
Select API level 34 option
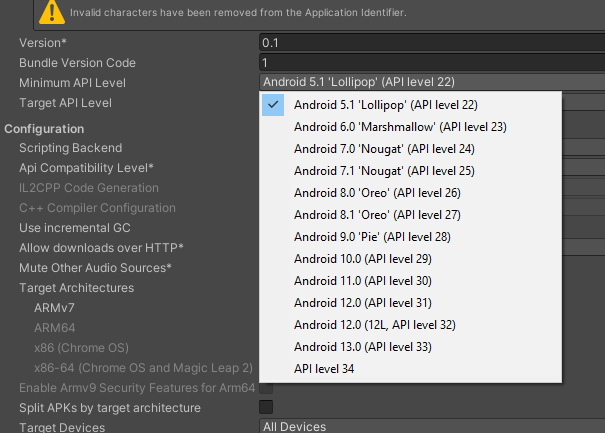pyautogui.click(x=324, y=369)
